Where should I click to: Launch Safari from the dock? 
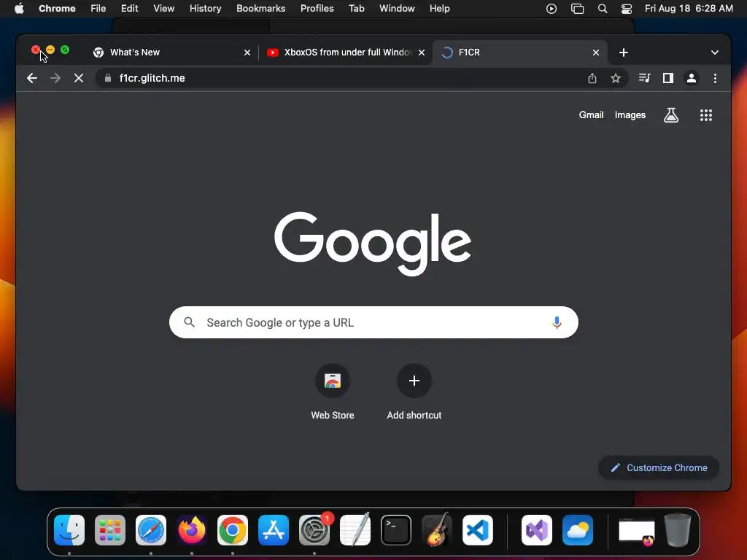click(x=151, y=530)
